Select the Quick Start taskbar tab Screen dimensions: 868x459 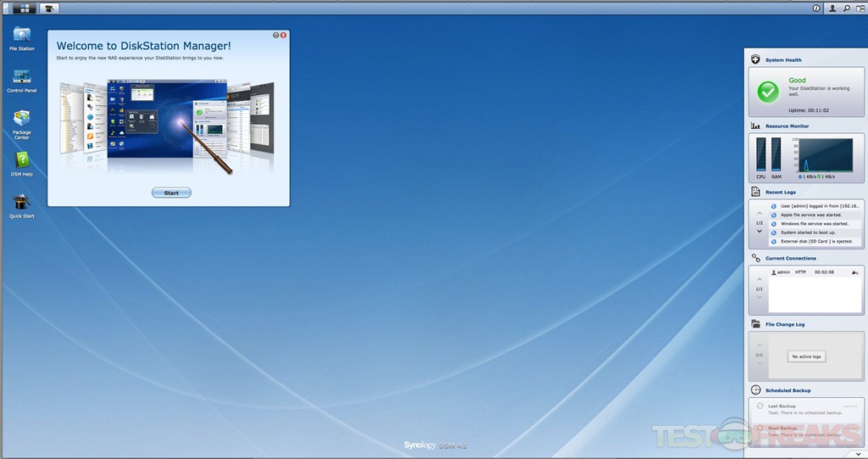coord(50,8)
